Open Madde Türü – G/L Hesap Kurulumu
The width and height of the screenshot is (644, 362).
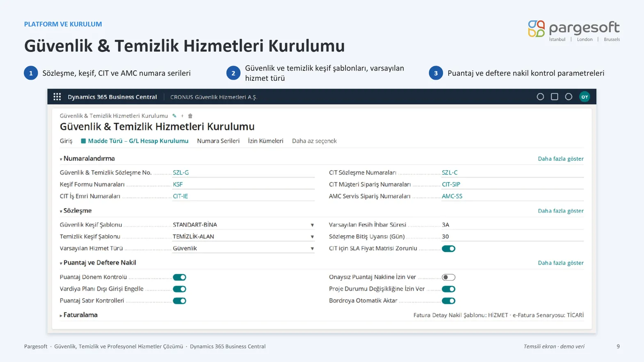[x=135, y=141]
